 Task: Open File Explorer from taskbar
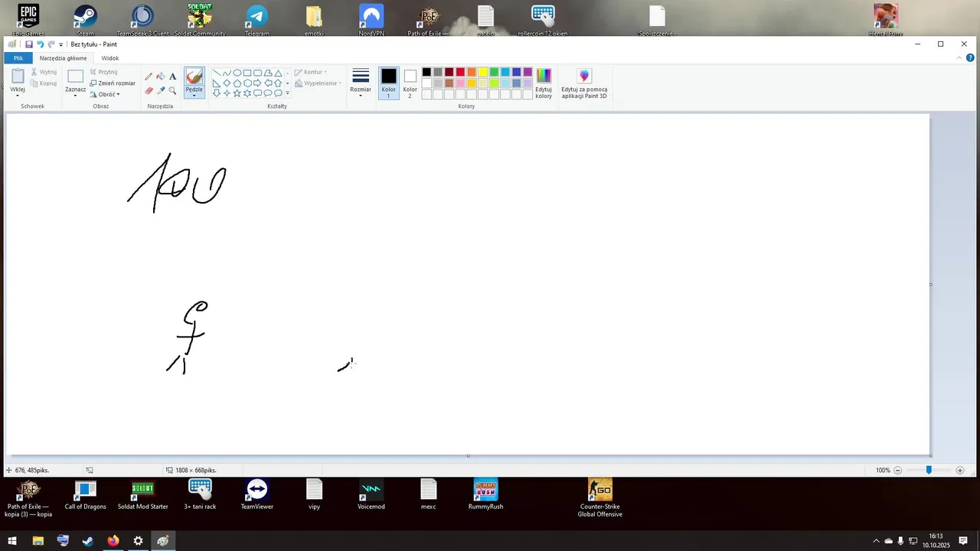coord(38,541)
